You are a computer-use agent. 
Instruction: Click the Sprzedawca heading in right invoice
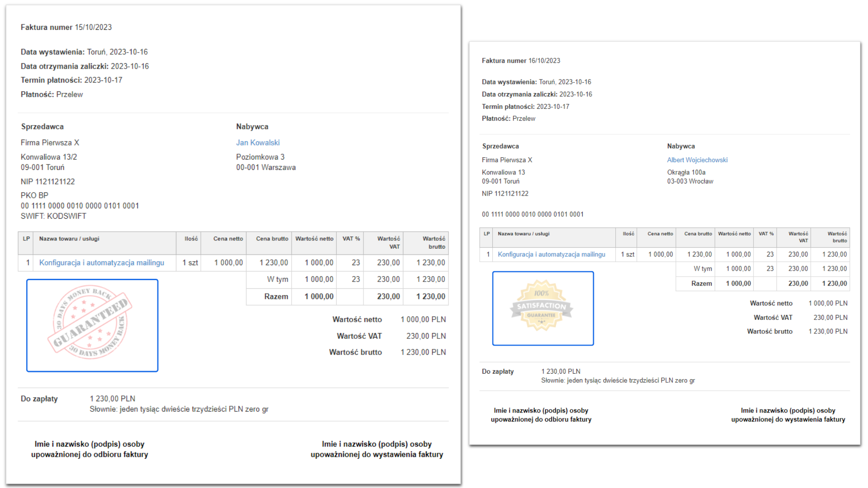tap(500, 146)
